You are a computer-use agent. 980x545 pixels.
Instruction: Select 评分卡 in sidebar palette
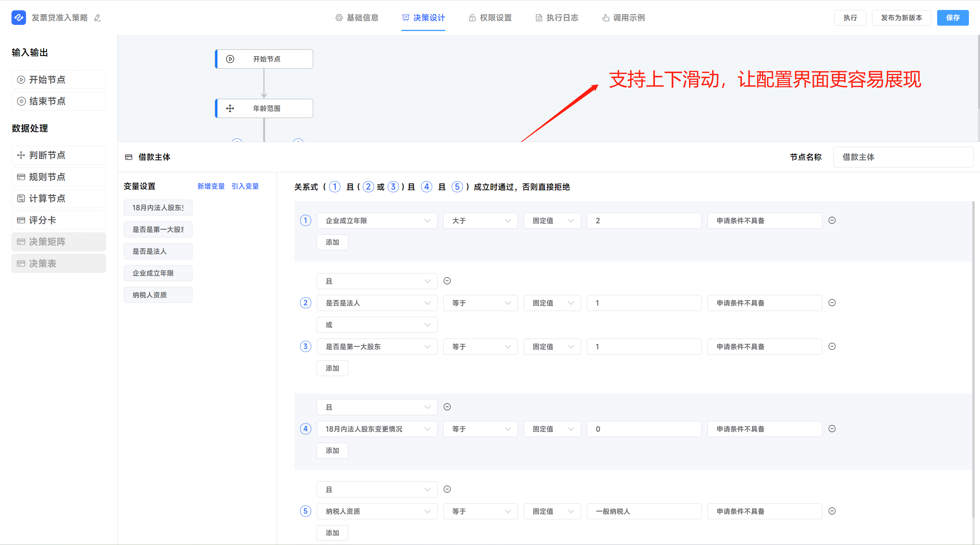(59, 220)
